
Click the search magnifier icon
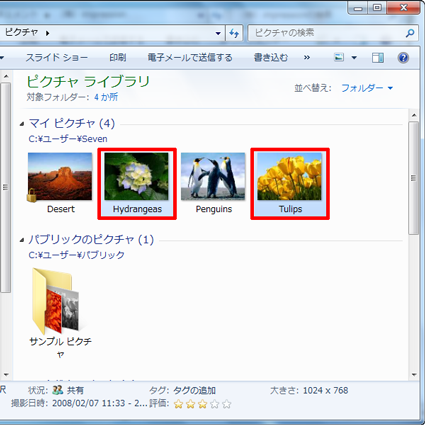click(410, 33)
